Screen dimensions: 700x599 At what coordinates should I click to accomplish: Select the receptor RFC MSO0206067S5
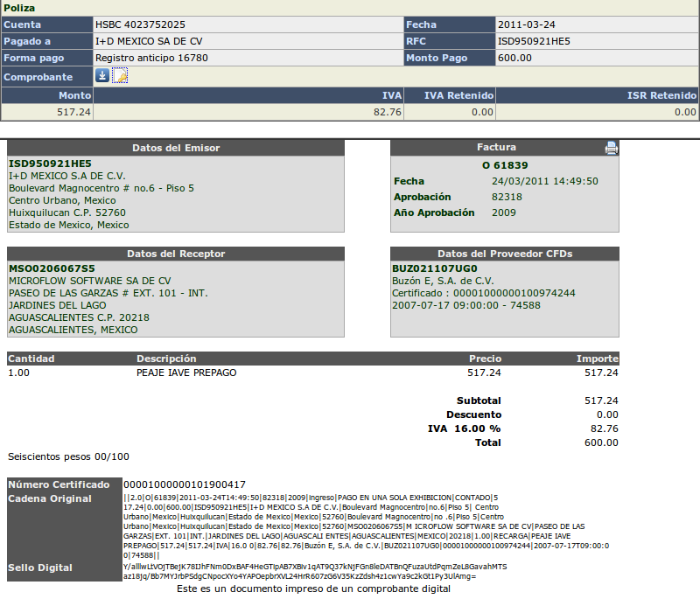pyautogui.click(x=52, y=268)
